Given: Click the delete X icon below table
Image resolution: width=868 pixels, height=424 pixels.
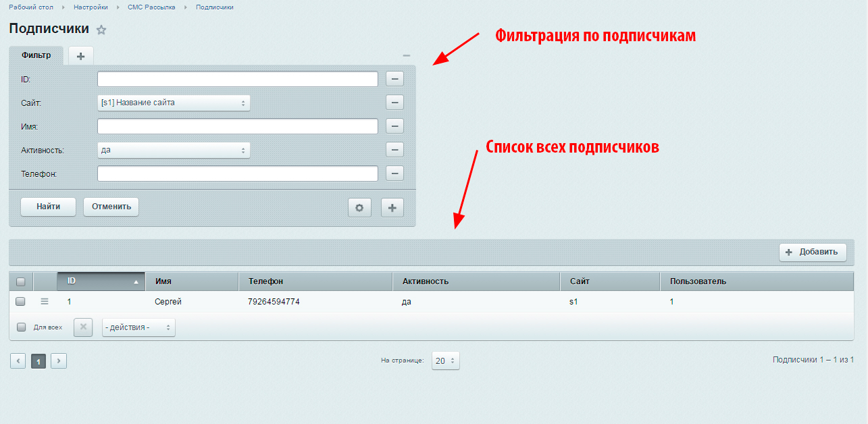Looking at the screenshot, I should 82,327.
